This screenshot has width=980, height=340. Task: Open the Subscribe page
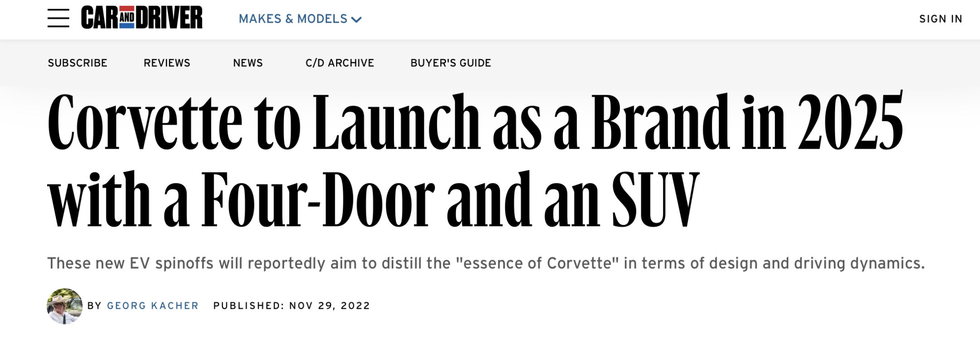[77, 63]
